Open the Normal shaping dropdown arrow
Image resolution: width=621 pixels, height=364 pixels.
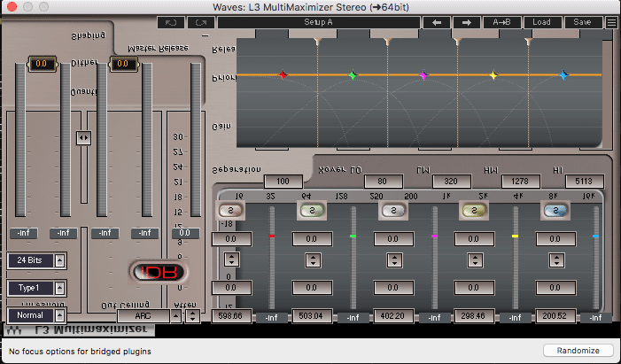[x=60, y=315]
